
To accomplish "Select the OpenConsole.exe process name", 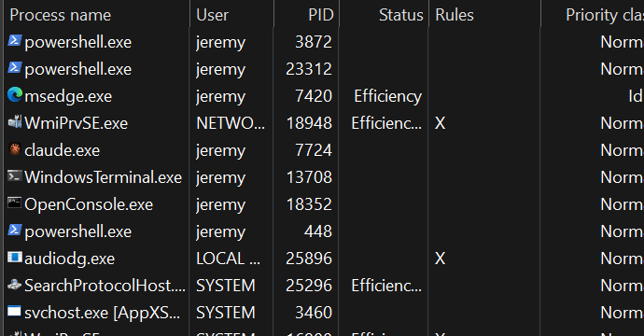I will point(89,204).
